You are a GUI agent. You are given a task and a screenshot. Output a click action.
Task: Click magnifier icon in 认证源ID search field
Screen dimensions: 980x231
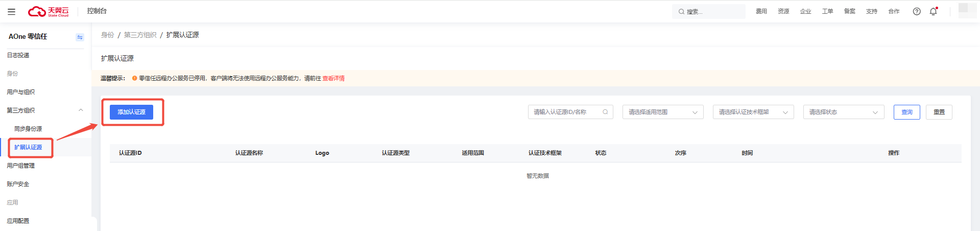point(605,112)
